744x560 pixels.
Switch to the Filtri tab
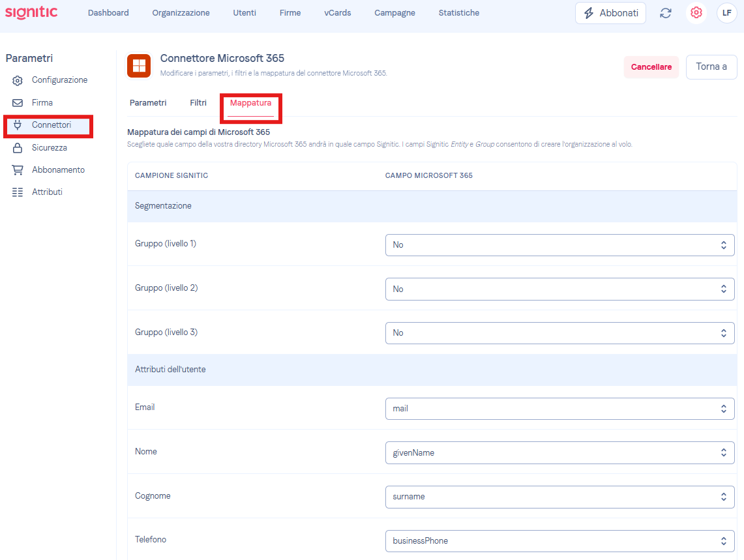click(198, 103)
